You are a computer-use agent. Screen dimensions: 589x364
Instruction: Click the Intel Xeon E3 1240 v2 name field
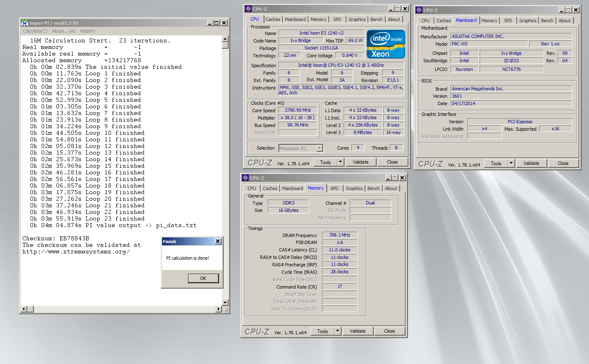click(x=321, y=33)
